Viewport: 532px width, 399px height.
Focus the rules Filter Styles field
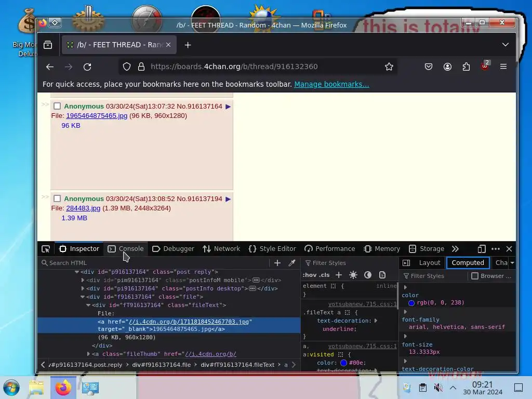(350, 263)
